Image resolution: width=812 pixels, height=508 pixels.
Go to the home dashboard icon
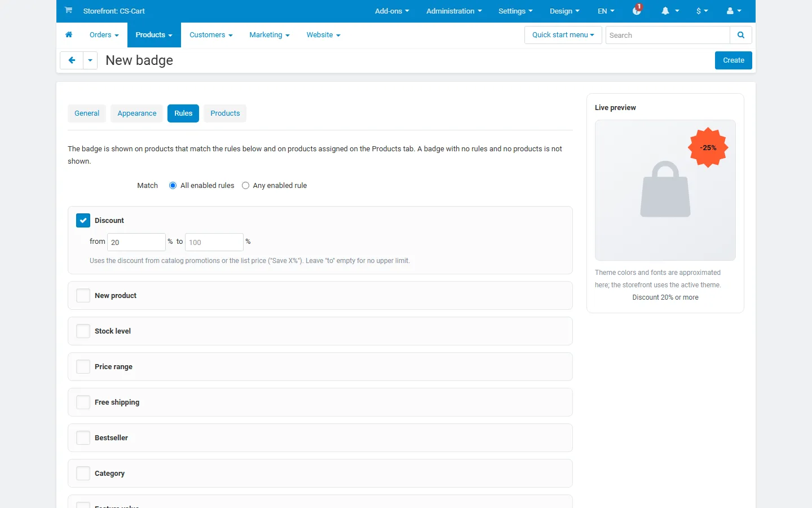(x=69, y=35)
